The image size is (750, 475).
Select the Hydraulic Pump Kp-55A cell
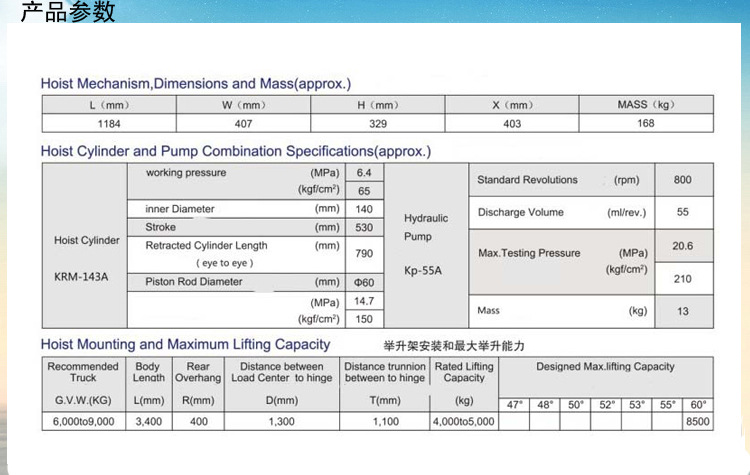pyautogui.click(x=426, y=245)
